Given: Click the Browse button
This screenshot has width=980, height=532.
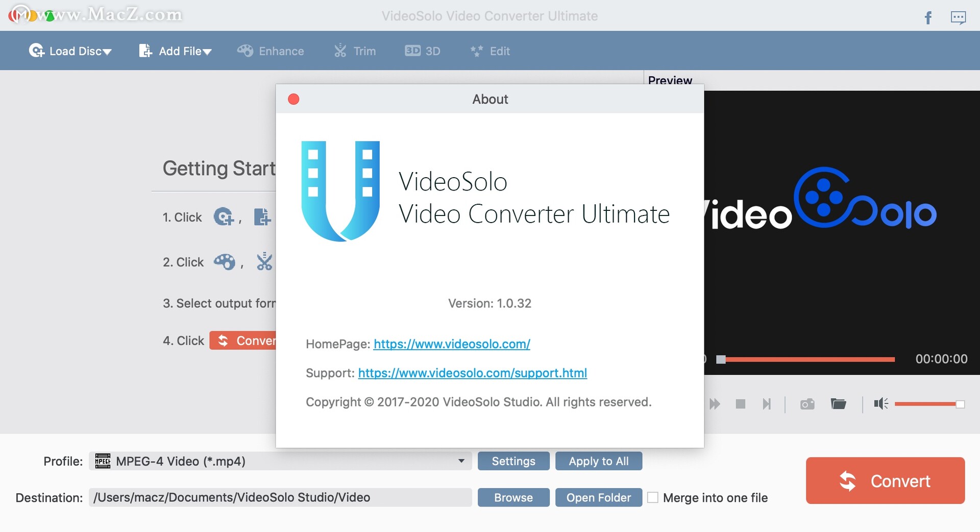Looking at the screenshot, I should tap(513, 497).
